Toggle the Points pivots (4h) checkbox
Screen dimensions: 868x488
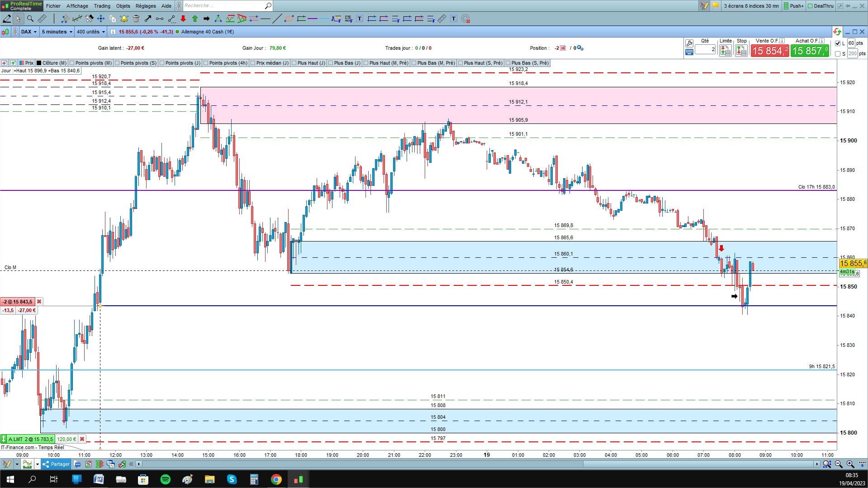pos(206,63)
